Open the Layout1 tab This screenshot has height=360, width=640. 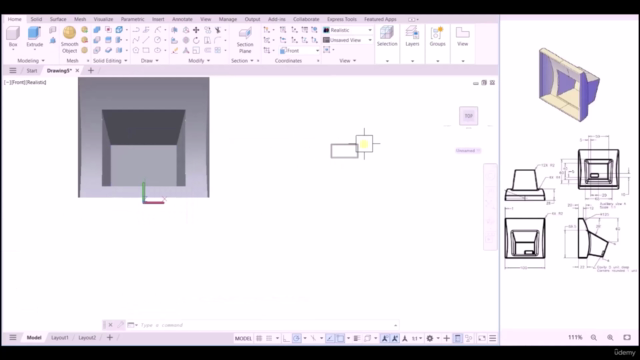coord(60,338)
